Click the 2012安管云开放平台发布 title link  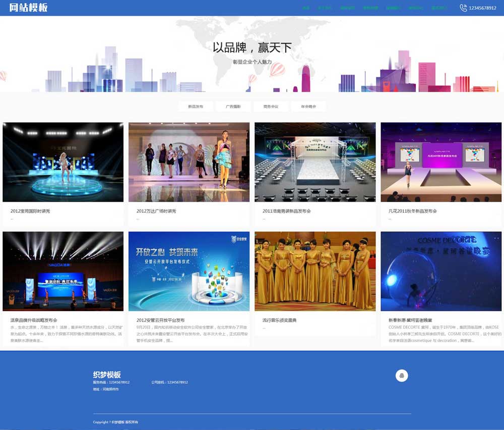[x=160, y=320]
